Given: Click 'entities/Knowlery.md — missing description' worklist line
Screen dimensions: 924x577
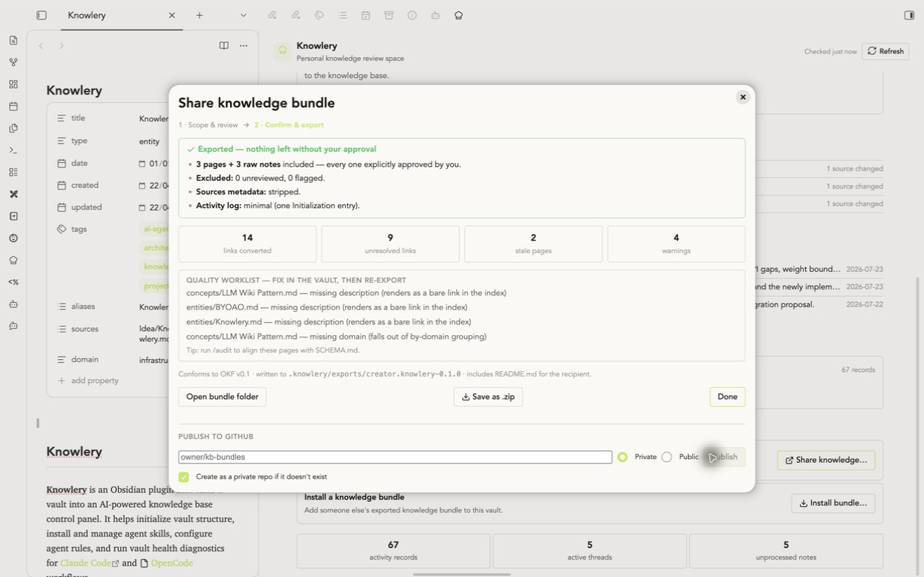Looking at the screenshot, I should pos(329,322).
